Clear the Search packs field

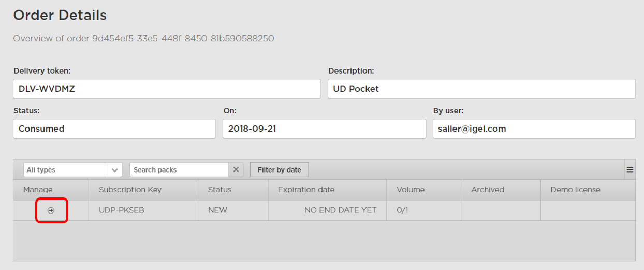(236, 169)
